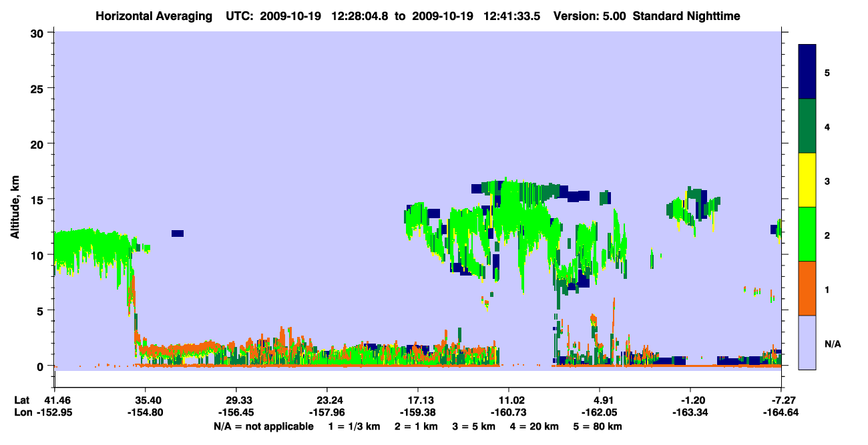Click the colorbar label '3'
The height and width of the screenshot is (445, 868).
click(827, 181)
